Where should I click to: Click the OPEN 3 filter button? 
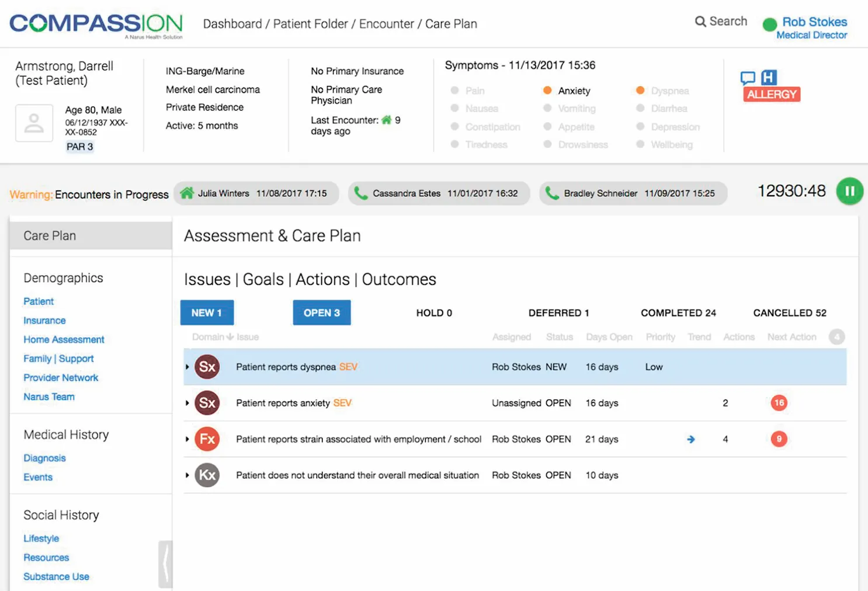(x=321, y=312)
